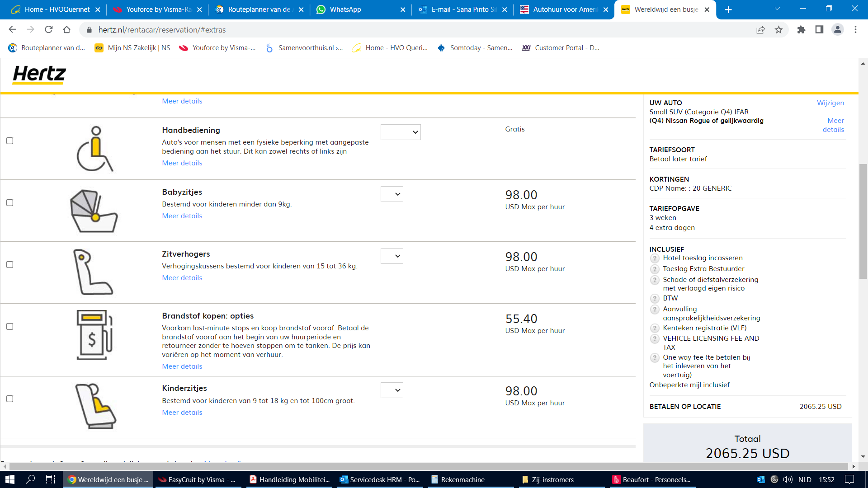Expand the Zitverhogers quantity dropdown
This screenshot has width=868, height=488.
(392, 256)
